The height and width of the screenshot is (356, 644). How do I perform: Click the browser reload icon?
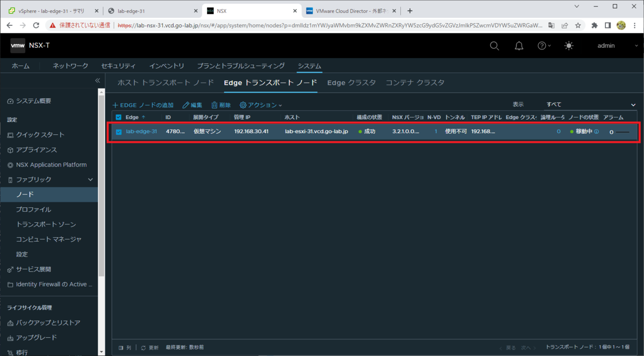click(x=36, y=25)
